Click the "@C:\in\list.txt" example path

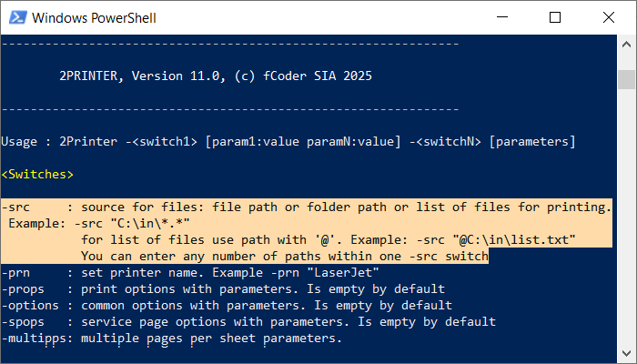click(514, 239)
